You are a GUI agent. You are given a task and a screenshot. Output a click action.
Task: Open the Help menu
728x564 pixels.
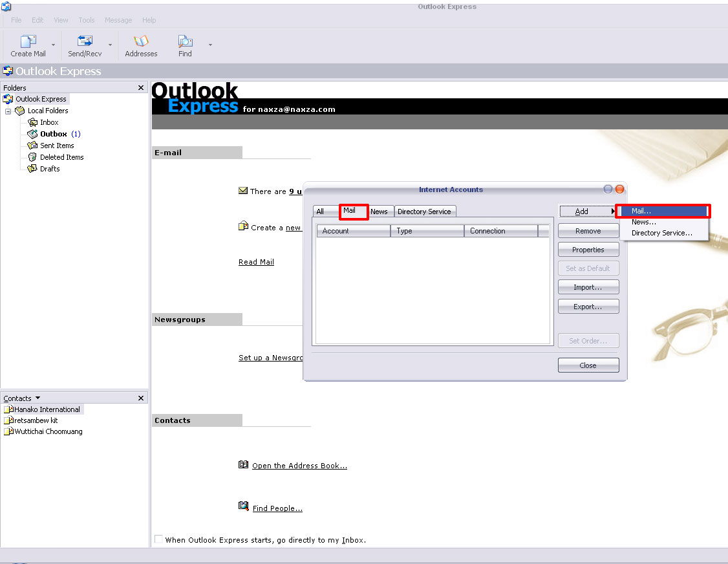click(149, 20)
